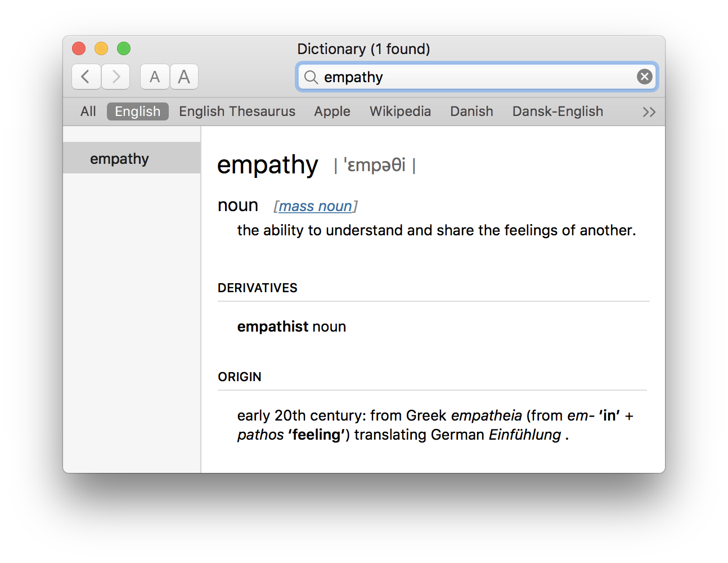Open the Dansk-English tab

(x=558, y=111)
